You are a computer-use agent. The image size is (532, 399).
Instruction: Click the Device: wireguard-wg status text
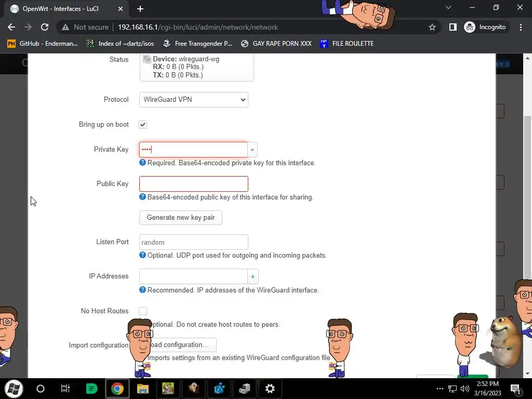click(186, 59)
